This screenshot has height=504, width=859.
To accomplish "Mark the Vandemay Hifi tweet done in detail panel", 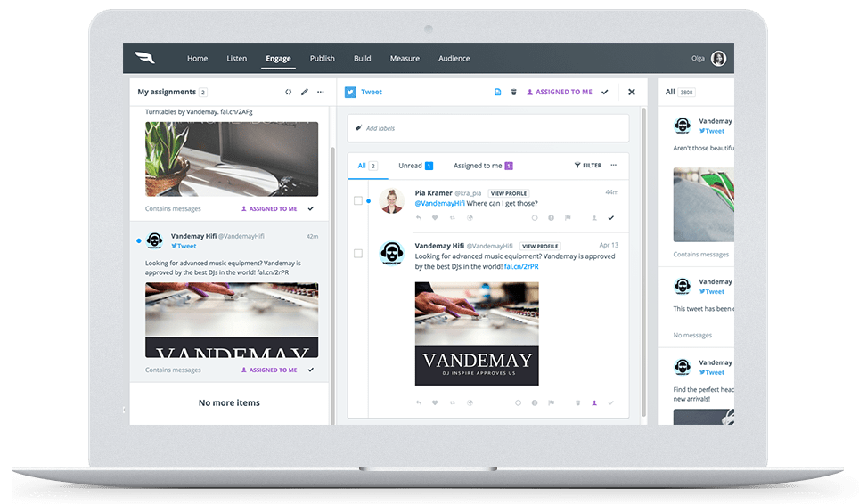I will (610, 402).
